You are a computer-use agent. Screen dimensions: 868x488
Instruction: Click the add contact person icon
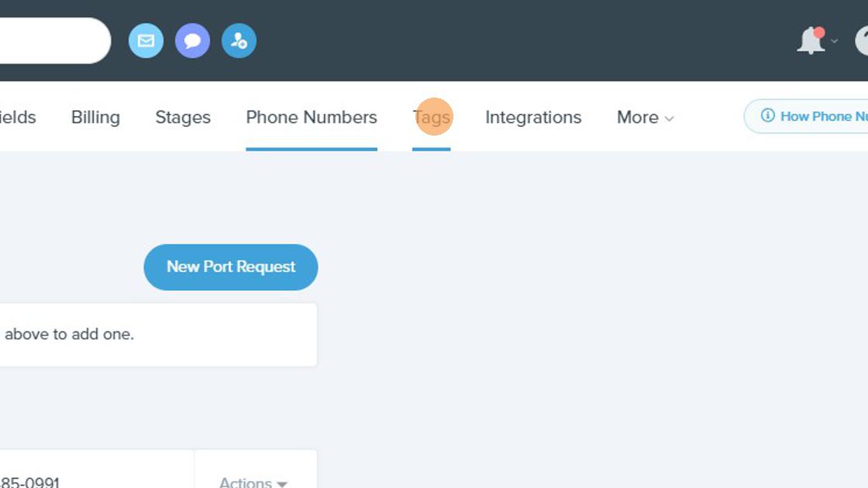239,40
